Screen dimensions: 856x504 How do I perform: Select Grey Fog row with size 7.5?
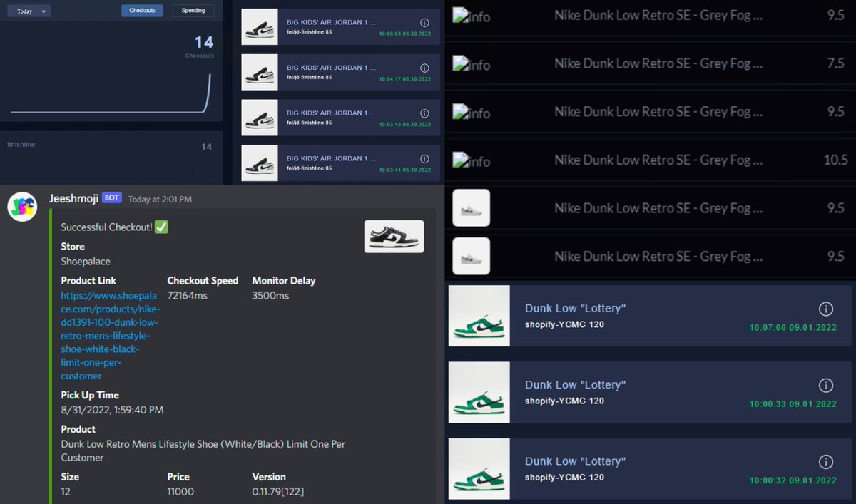coord(650,64)
